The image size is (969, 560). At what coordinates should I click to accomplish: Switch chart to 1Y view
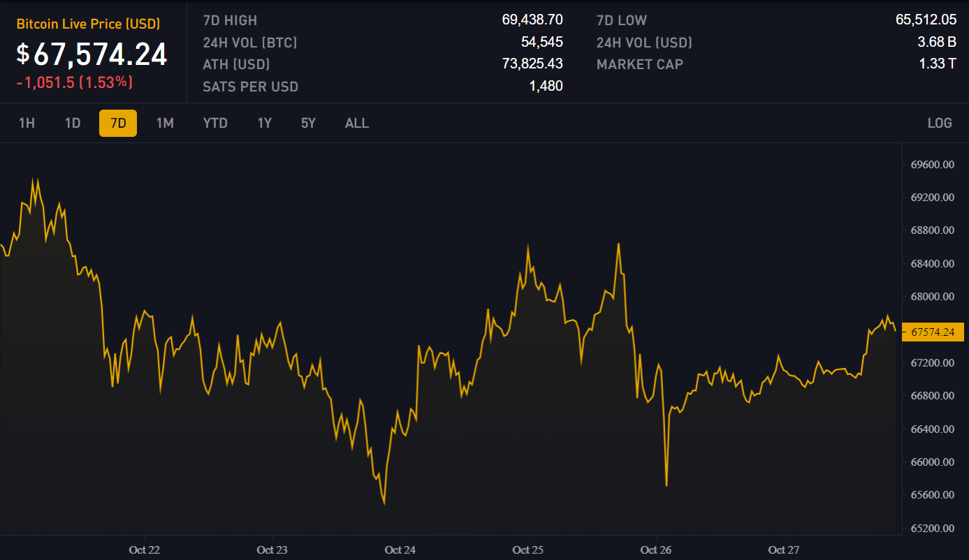[264, 124]
